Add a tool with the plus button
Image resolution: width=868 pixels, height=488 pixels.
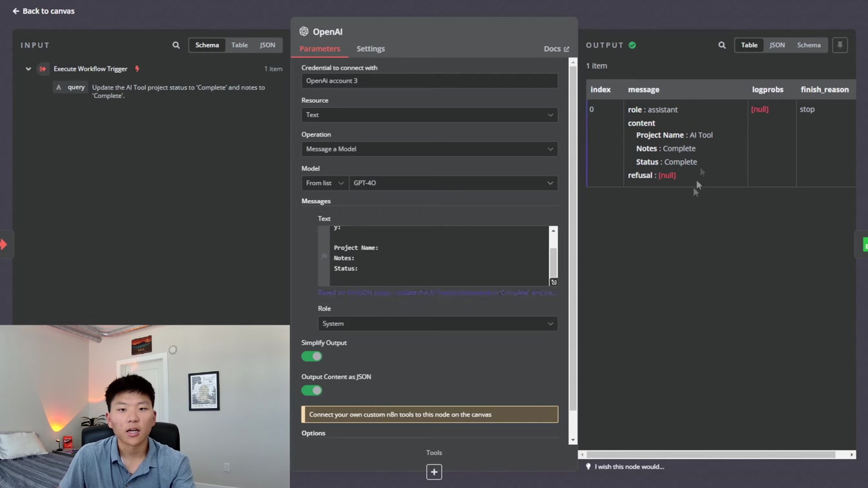coord(434,472)
